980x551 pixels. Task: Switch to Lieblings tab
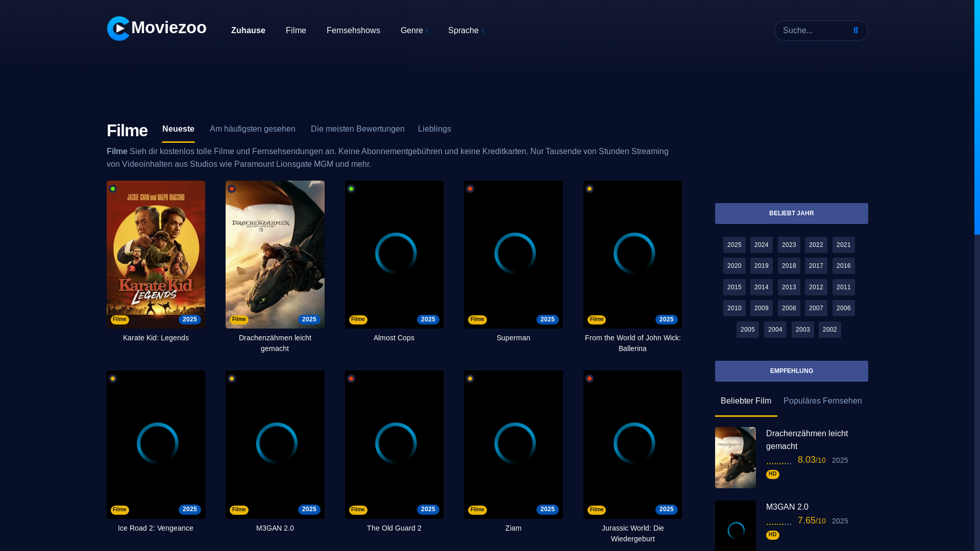tap(434, 129)
